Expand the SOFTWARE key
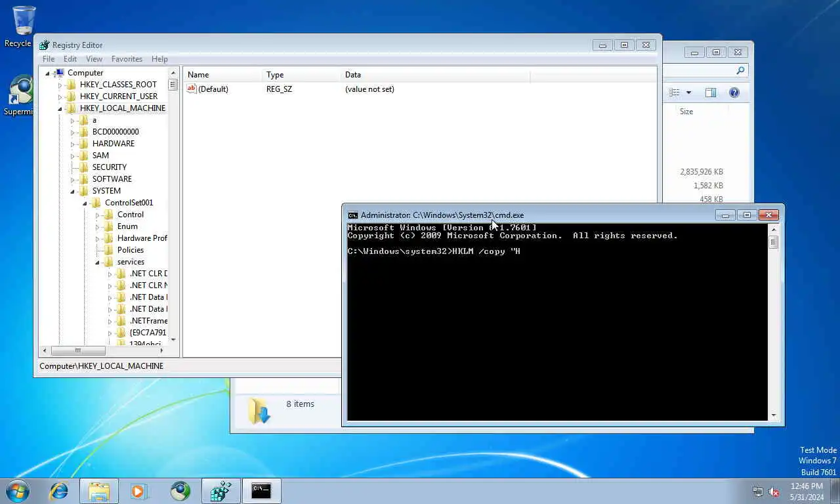840x504 pixels. tap(72, 179)
